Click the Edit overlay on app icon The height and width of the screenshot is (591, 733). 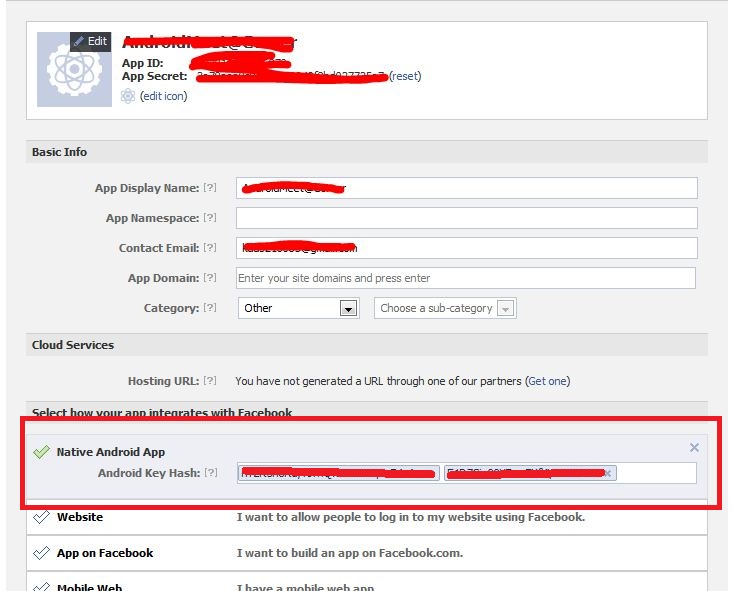pyautogui.click(x=91, y=41)
